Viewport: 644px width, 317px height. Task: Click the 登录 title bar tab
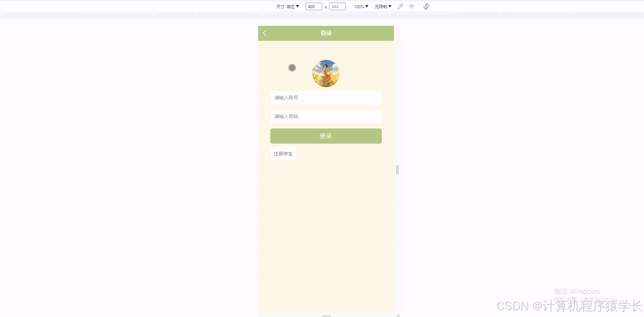(325, 33)
